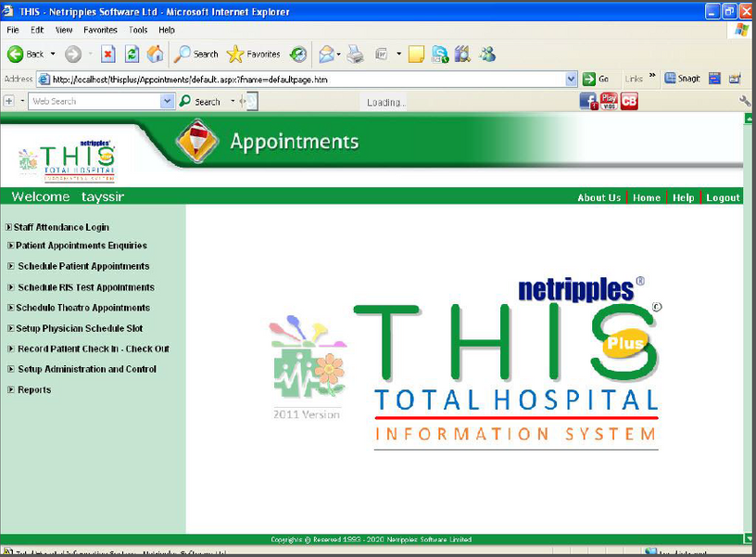This screenshot has height=557, width=756.
Task: Click the Help link in the green bar
Action: [x=683, y=197]
